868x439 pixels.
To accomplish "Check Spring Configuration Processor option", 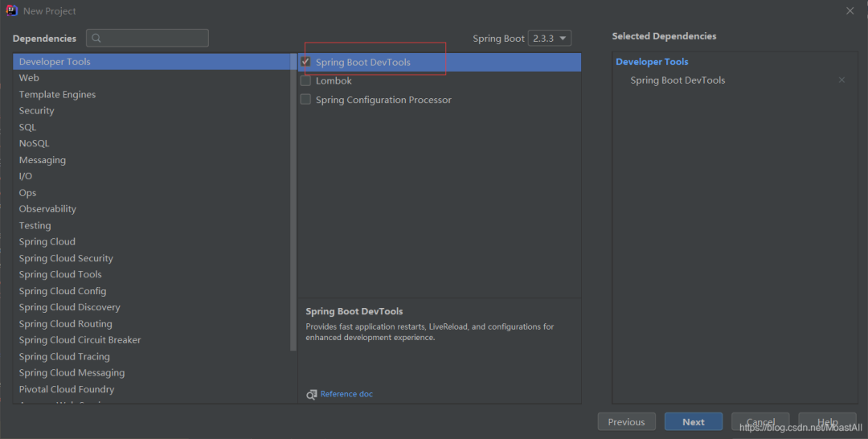I will pos(305,100).
